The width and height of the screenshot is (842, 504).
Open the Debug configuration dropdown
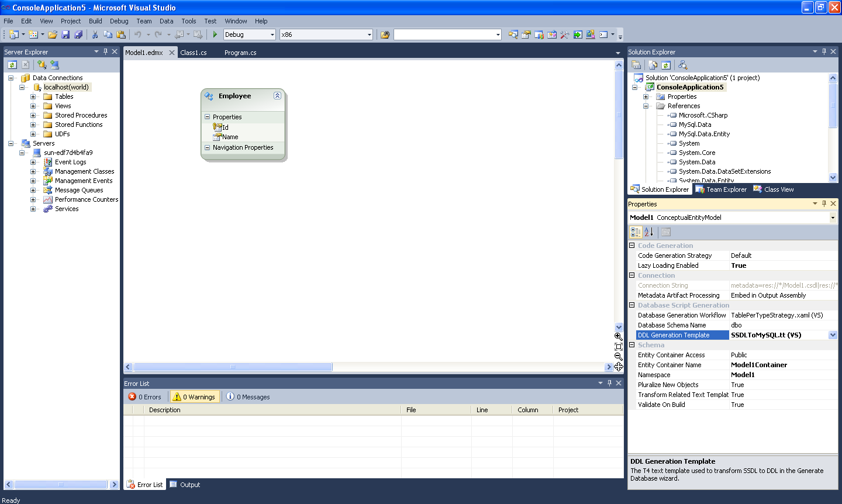click(x=274, y=34)
